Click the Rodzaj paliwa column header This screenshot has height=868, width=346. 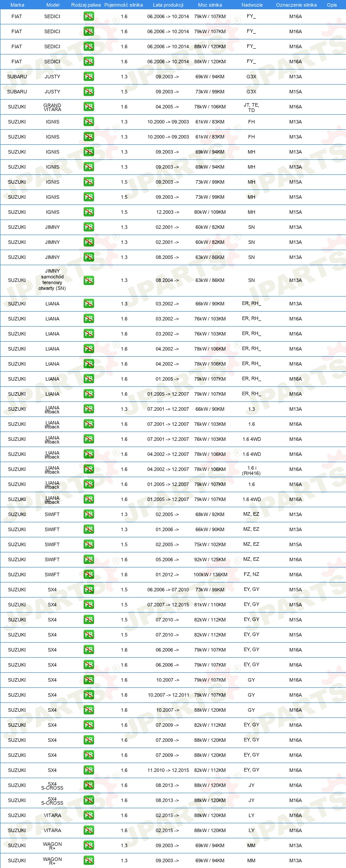(x=86, y=5)
